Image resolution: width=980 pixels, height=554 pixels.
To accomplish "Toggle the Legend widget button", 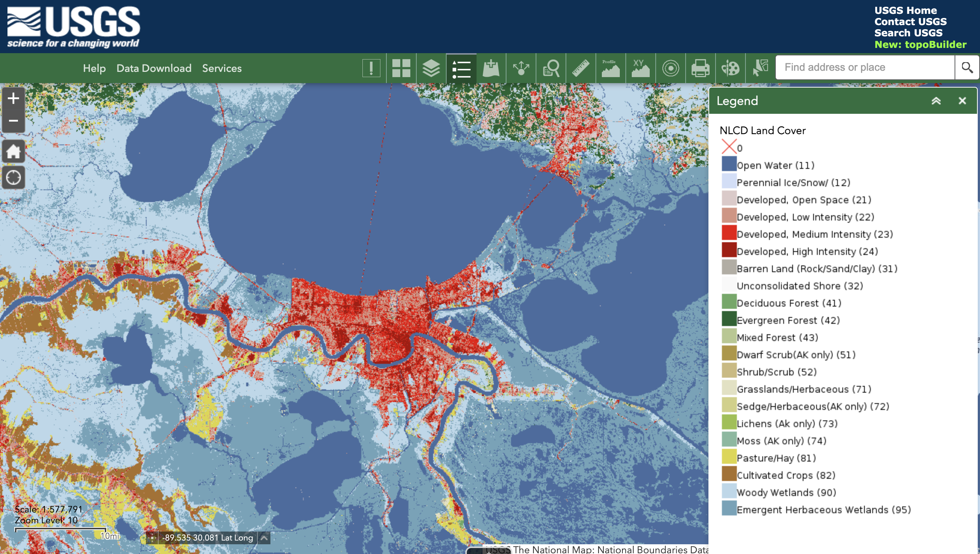I will (461, 68).
